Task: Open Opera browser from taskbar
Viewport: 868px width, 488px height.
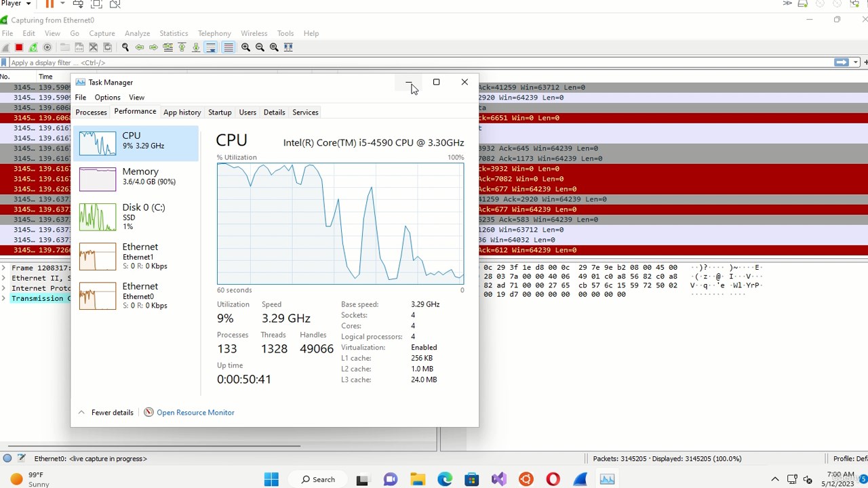Action: [553, 479]
